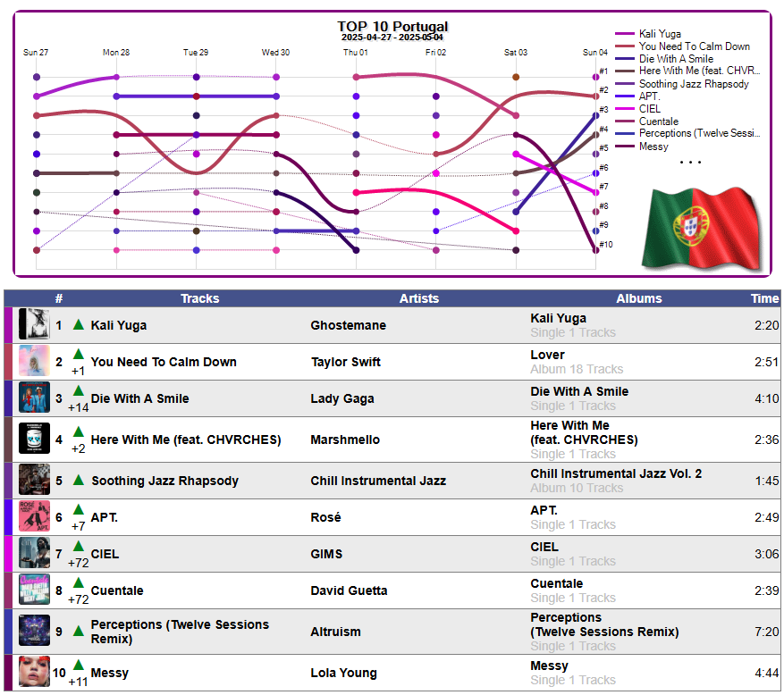Click the TOP 10 Portugal chart title
The width and height of the screenshot is (784, 695).
coord(392,26)
